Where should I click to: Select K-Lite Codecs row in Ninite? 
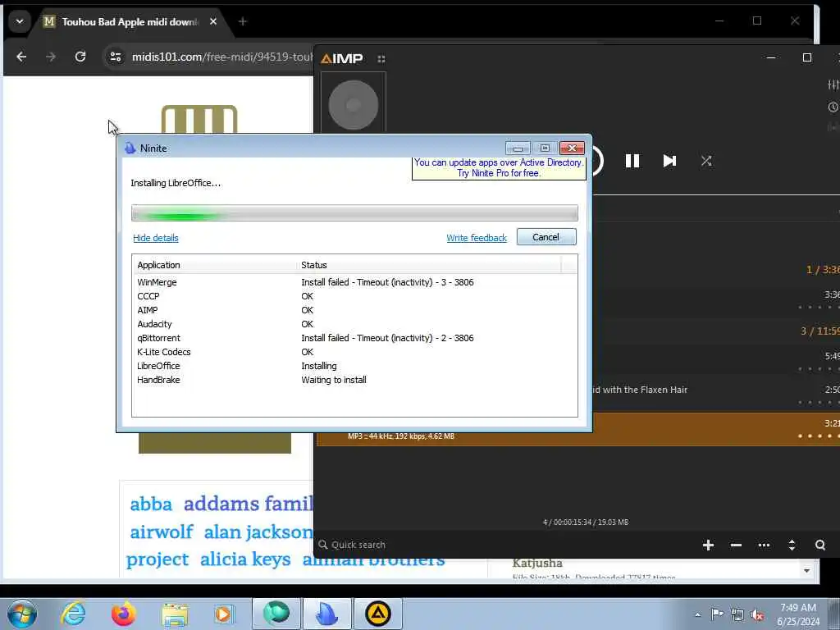(x=354, y=352)
